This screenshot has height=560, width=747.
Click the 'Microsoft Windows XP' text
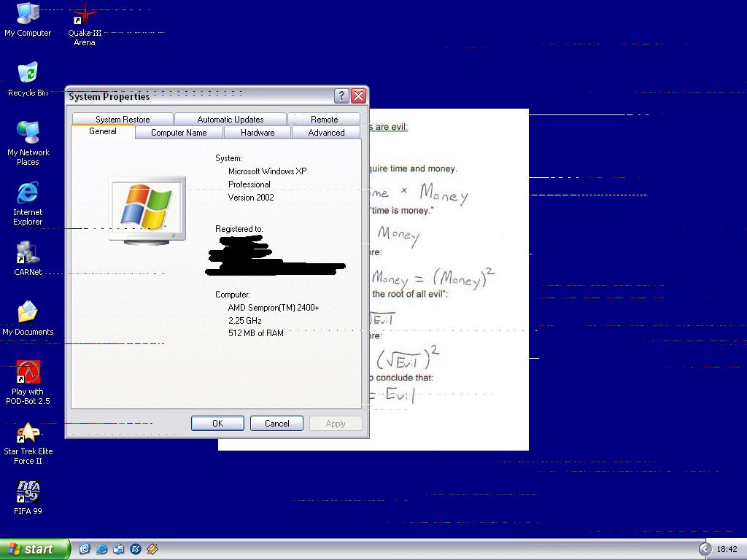click(267, 171)
